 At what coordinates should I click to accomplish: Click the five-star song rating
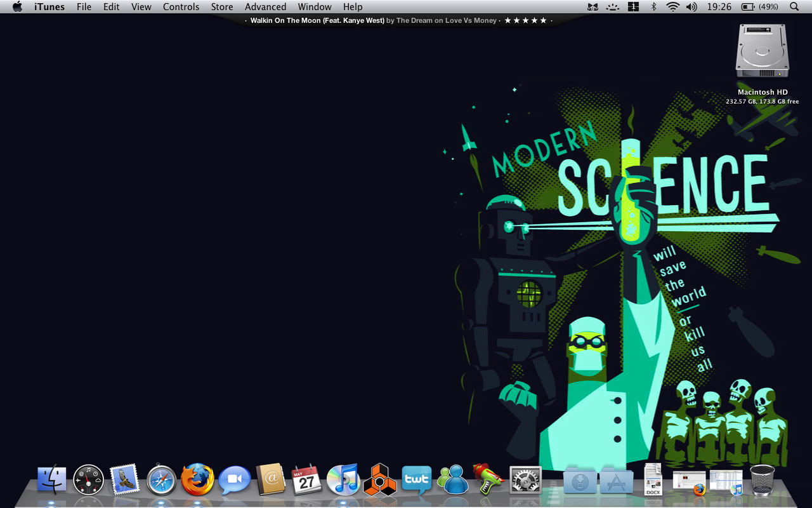point(525,20)
